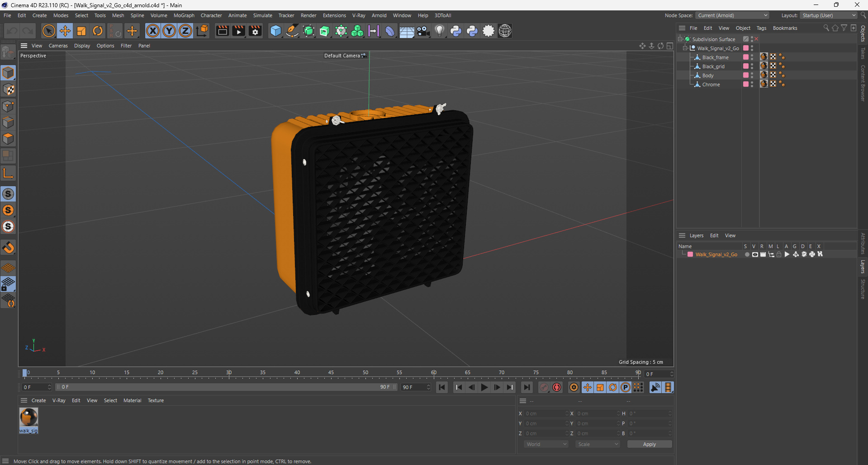Enable the Axis mode tool
The image size is (868, 465).
coord(8,173)
